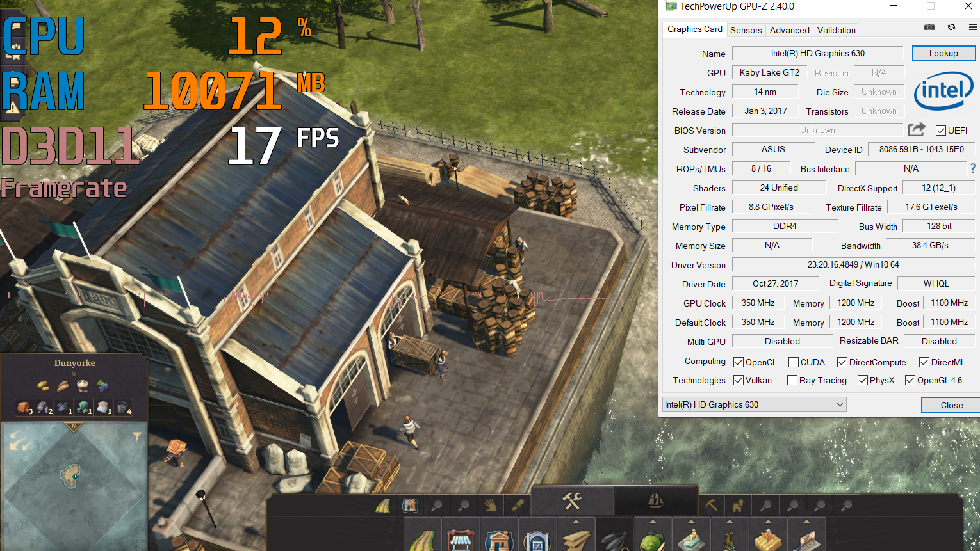Select the pipette copy tool
The width and height of the screenshot is (980, 551).
point(518,504)
